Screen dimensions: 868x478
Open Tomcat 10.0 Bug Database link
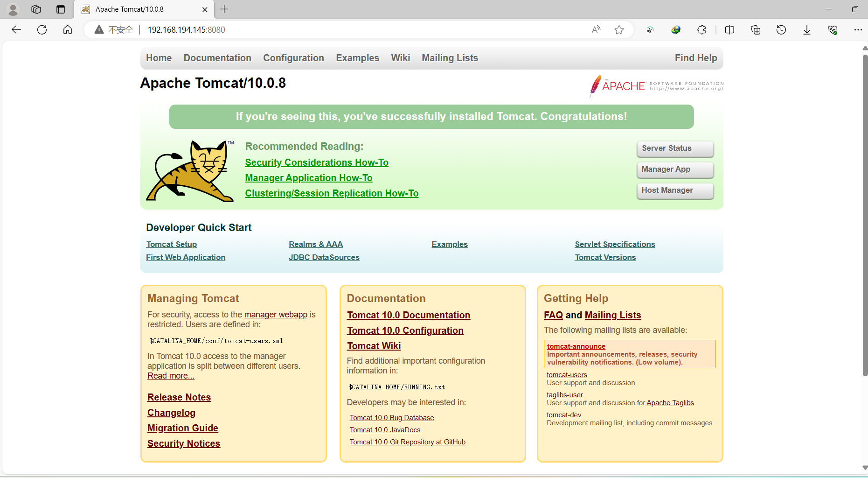(392, 418)
